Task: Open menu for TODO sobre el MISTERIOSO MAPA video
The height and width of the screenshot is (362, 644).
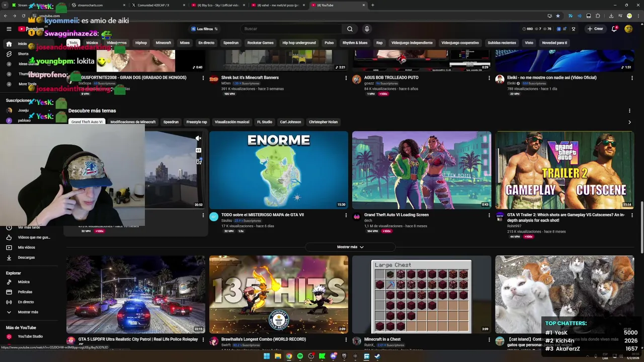Action: click(346, 215)
